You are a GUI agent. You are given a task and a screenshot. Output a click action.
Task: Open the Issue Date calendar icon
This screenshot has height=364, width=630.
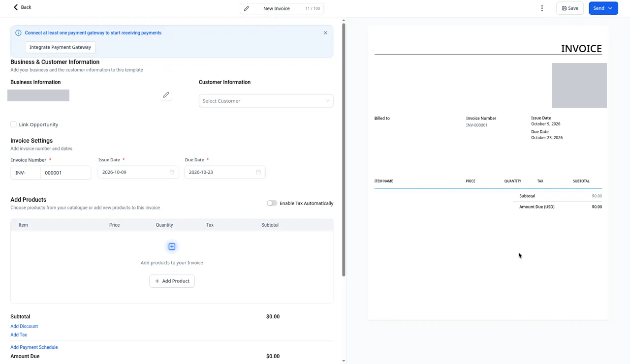pos(172,172)
